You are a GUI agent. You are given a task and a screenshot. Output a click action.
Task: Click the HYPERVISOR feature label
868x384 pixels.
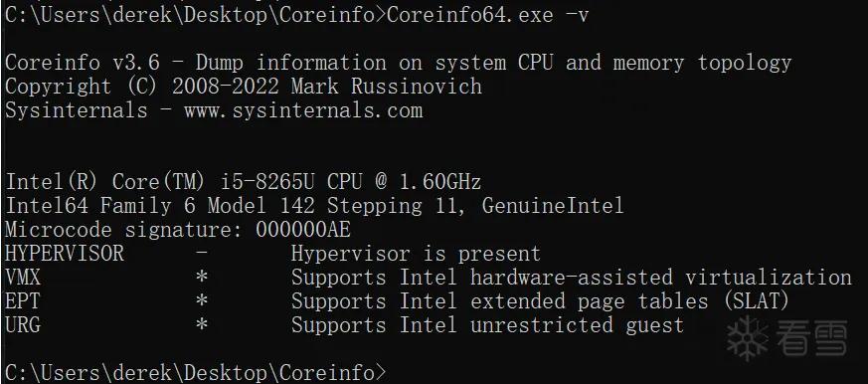[65, 254]
